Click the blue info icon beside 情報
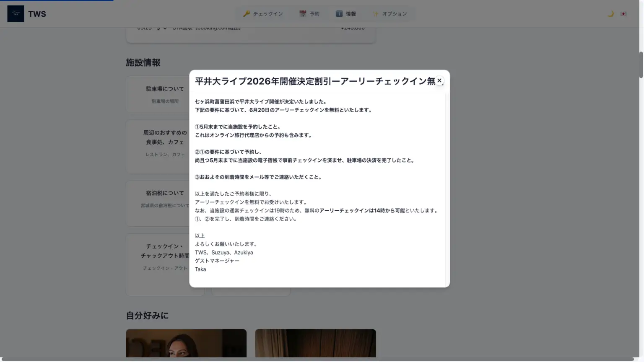Viewport: 644px width, 362px height. coord(339,14)
